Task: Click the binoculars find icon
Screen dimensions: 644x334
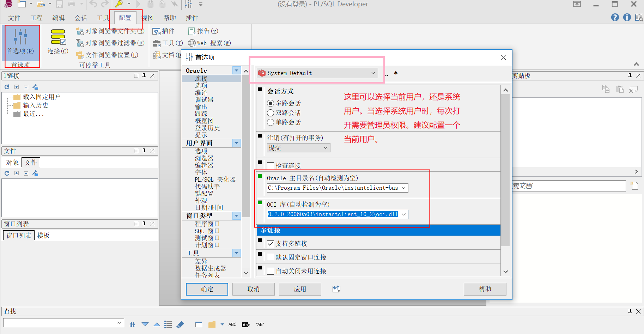Action: coord(132,324)
